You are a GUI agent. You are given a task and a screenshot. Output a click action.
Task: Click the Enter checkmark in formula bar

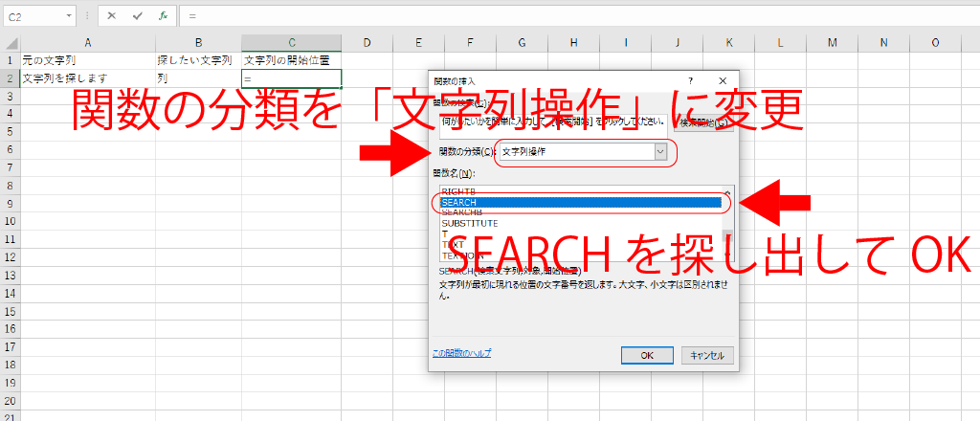(138, 16)
